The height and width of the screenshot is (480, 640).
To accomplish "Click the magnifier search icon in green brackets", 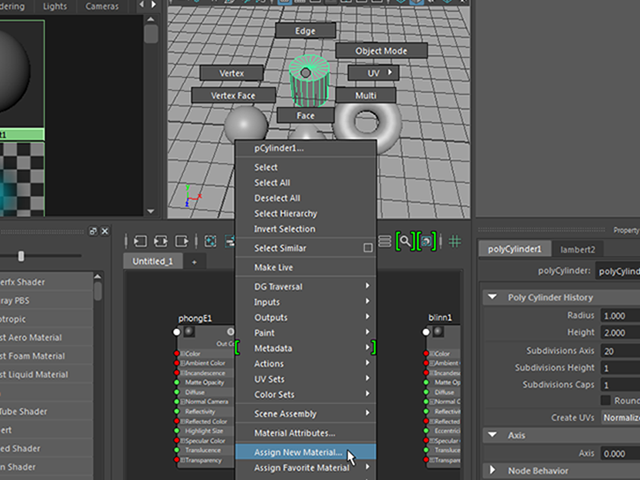I will 405,241.
